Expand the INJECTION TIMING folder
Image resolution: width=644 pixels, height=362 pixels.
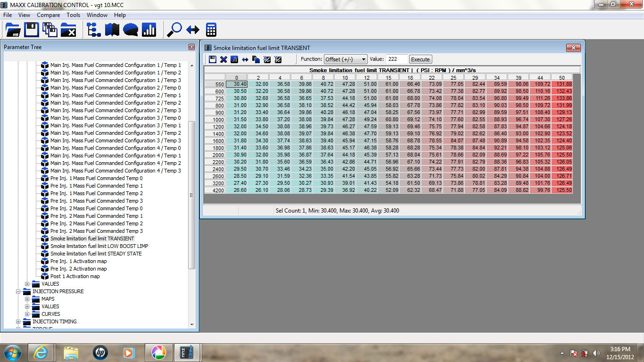coord(18,321)
